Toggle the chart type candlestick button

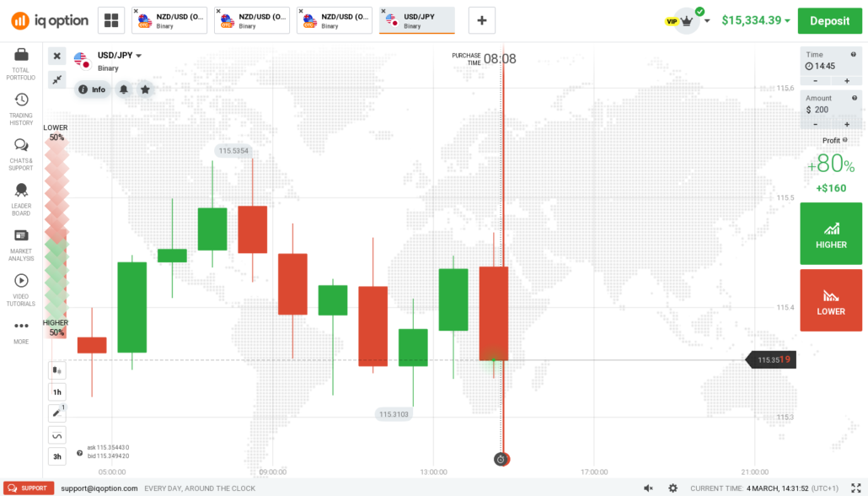point(57,369)
